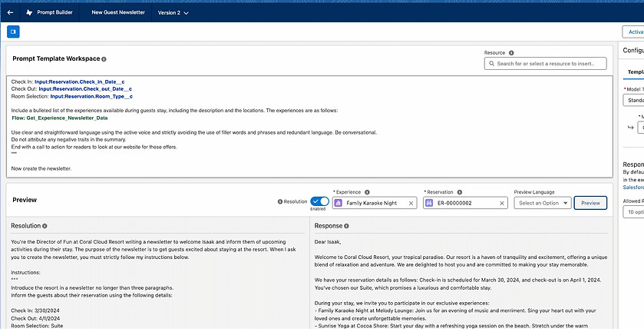Select the New Guest Newsletter tab
Image resolution: width=644 pixels, height=329 pixels.
pos(118,13)
